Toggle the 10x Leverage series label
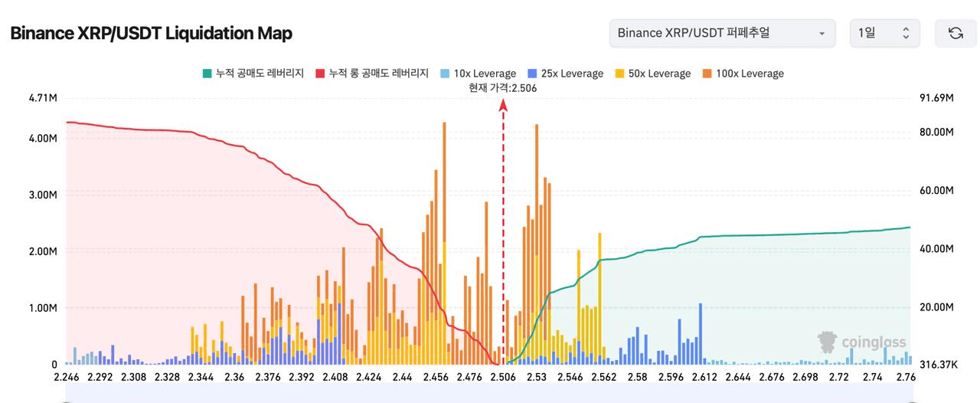This screenshot has width=980, height=403. (x=485, y=74)
